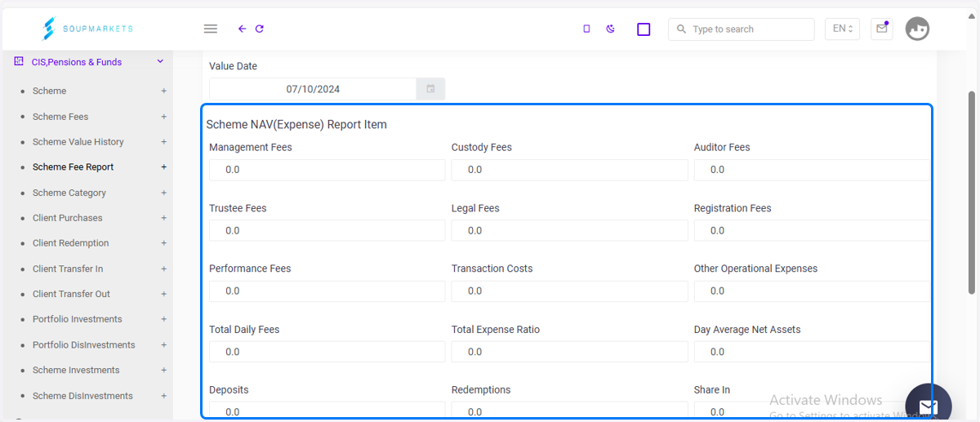This screenshot has height=422, width=980.
Task: Click the Transaction Costs input
Action: point(569,291)
